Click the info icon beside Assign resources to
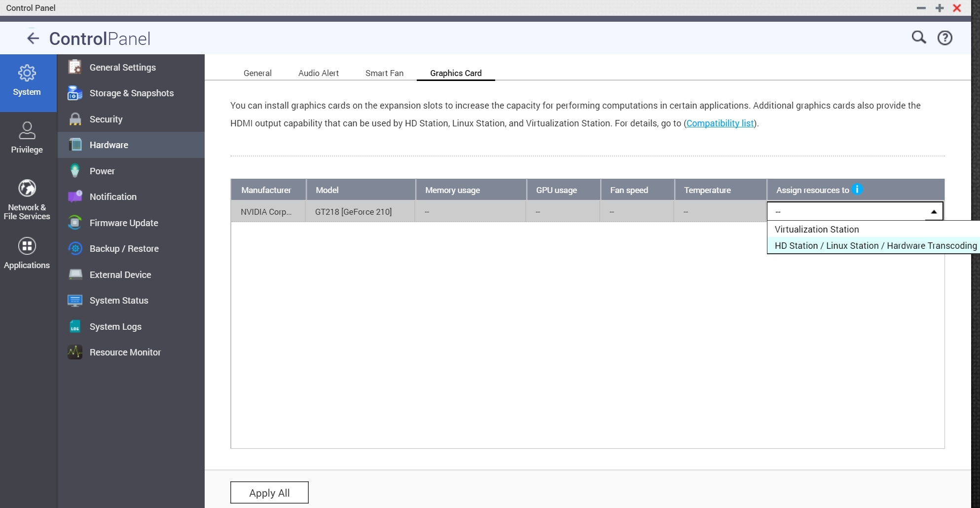The image size is (980, 508). 857,189
